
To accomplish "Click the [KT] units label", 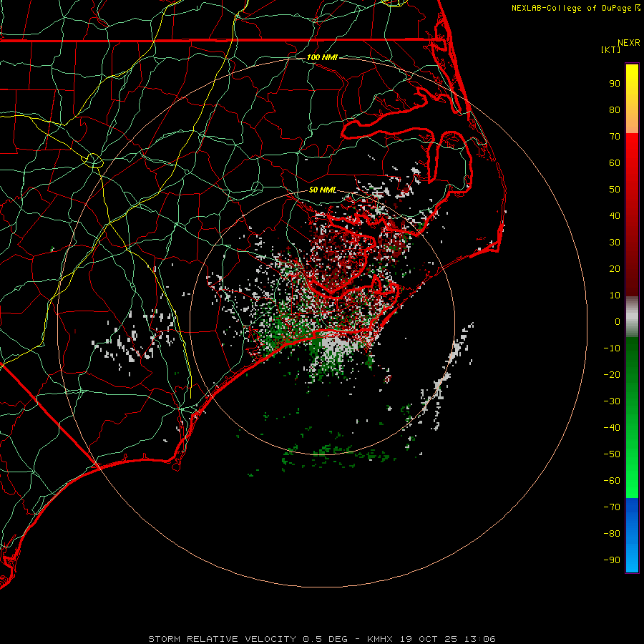I will (611, 49).
